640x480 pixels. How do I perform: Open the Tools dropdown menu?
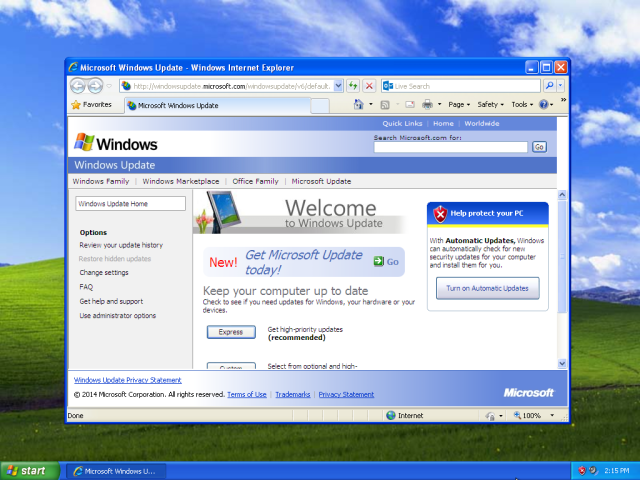click(522, 104)
